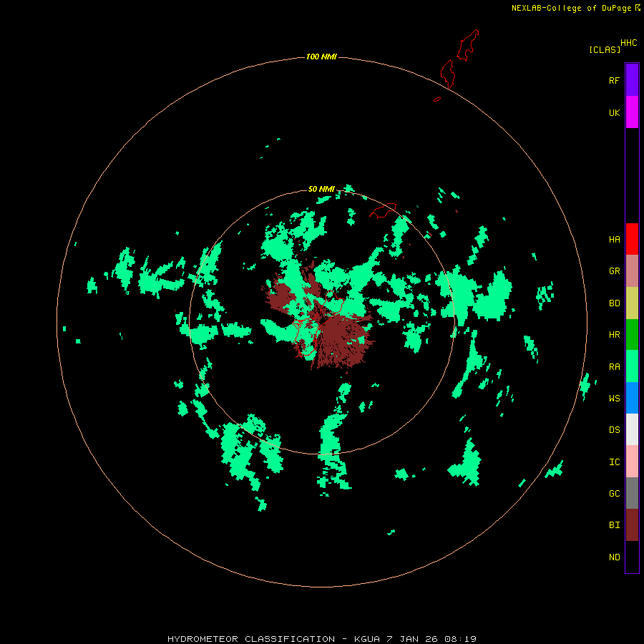Select the brown BI legend swatch
Viewport: 644px width, 644px height.
pos(632,525)
